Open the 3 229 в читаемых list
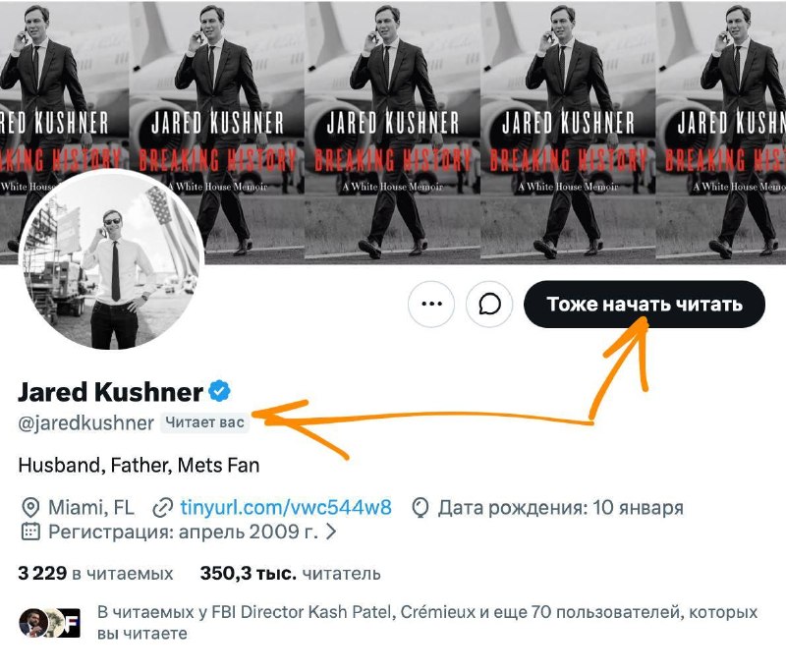Image resolution: width=786 pixels, height=672 pixels. point(95,574)
